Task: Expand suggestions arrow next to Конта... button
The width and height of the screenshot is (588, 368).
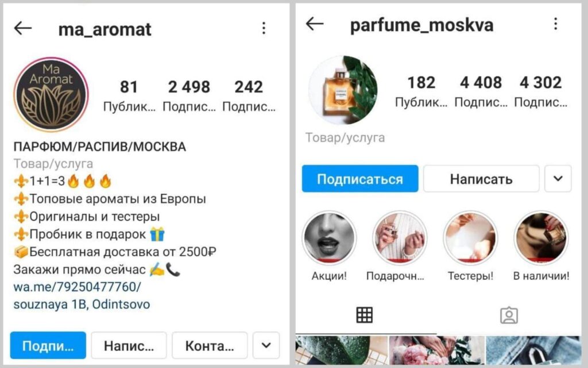Action: [266, 345]
